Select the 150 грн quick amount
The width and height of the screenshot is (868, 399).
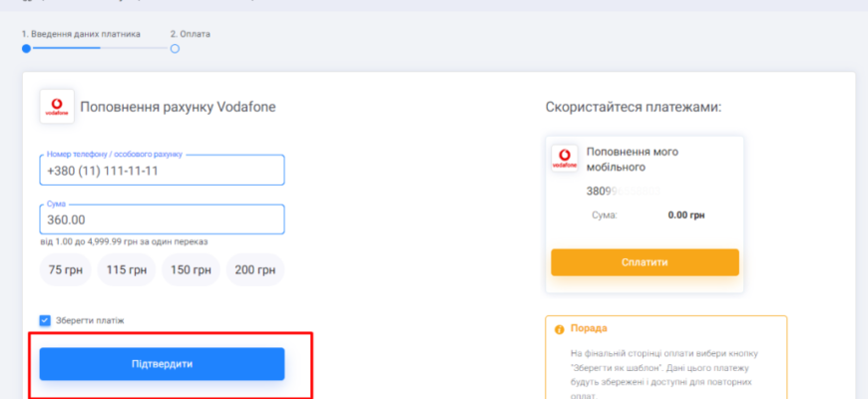pyautogui.click(x=191, y=270)
